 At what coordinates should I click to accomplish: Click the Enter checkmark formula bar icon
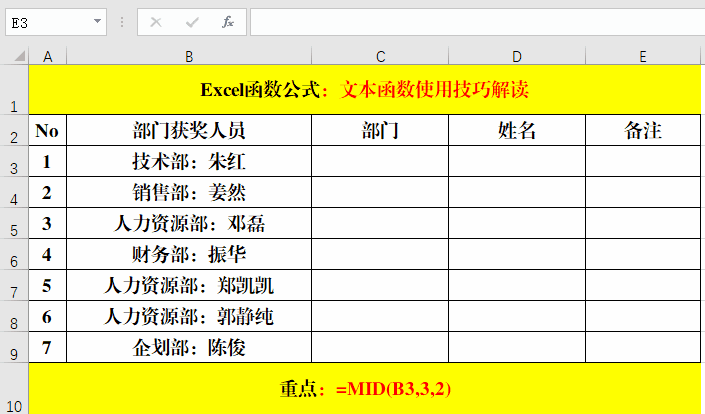click(192, 22)
